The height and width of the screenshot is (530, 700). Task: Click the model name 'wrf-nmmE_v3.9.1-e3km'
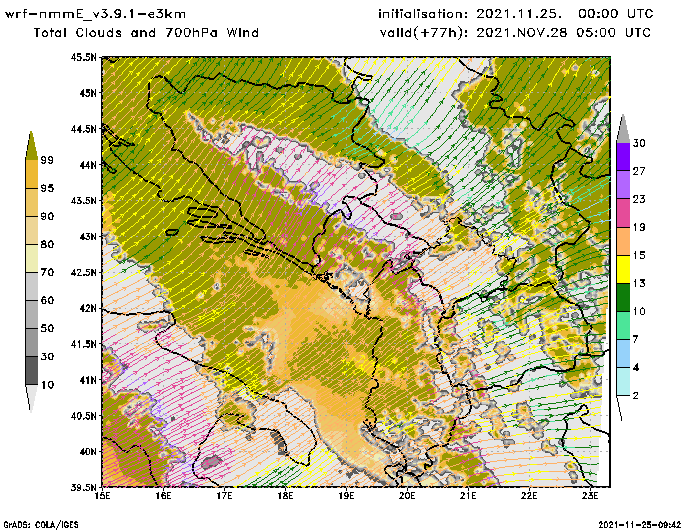point(95,14)
